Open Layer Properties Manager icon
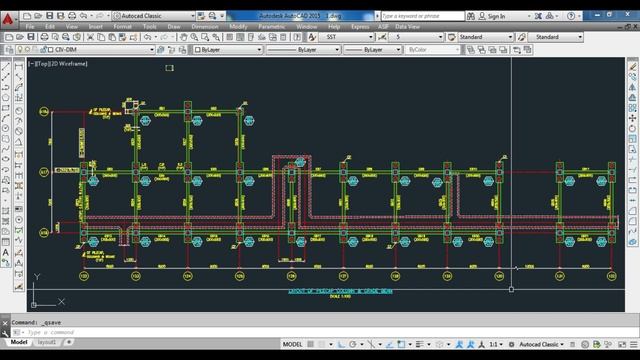 point(9,50)
